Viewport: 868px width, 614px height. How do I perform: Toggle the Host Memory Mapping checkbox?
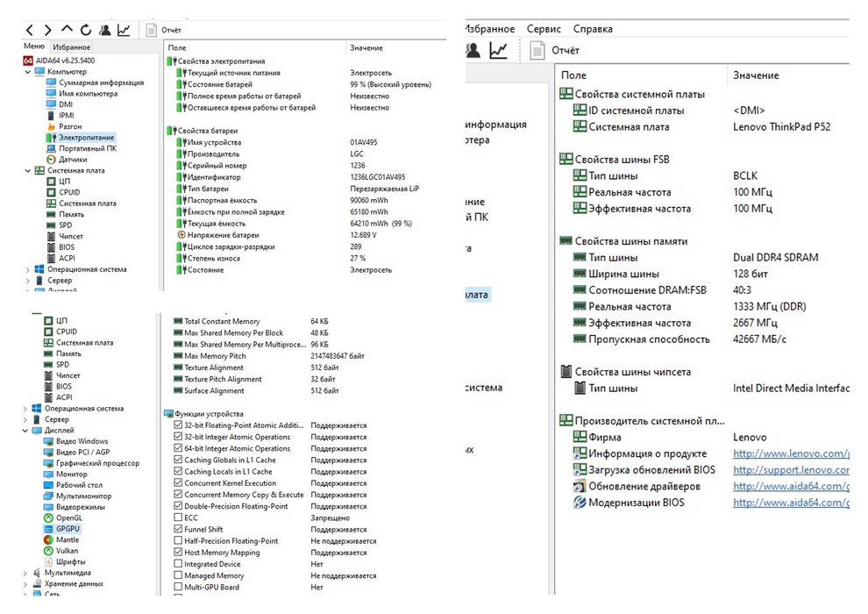pos(178,553)
